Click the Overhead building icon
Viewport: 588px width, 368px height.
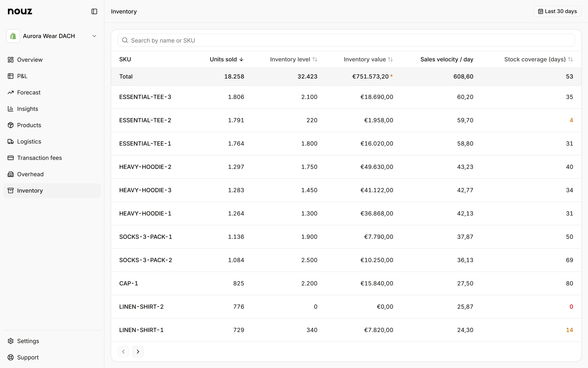pos(10,174)
